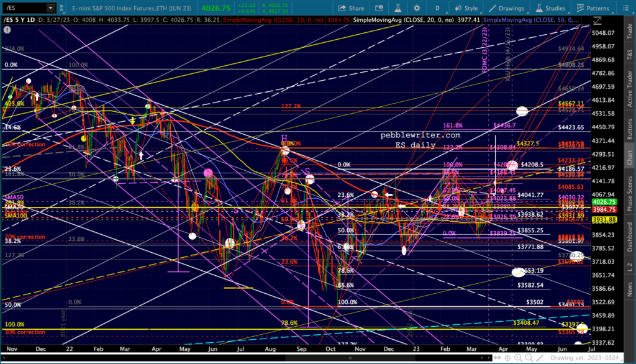Click the 5048.07 price axis value

click(x=603, y=33)
